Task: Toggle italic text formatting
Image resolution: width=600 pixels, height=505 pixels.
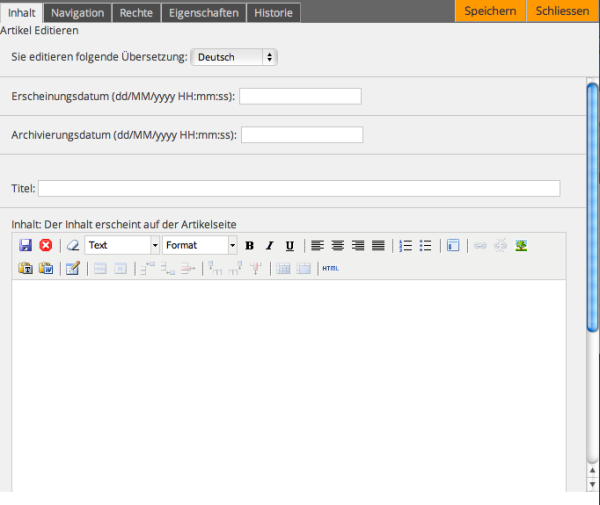Action: point(269,245)
